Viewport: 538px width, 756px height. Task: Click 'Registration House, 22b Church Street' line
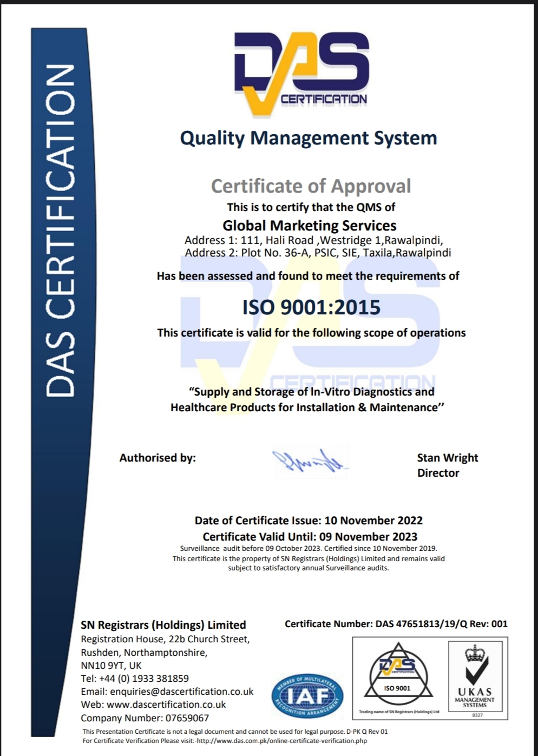[x=165, y=639]
